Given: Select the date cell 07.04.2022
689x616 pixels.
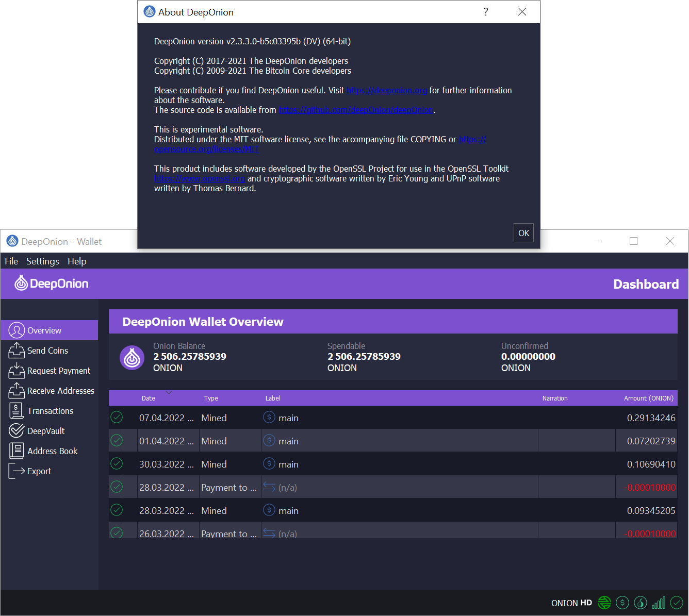Looking at the screenshot, I should tap(167, 418).
